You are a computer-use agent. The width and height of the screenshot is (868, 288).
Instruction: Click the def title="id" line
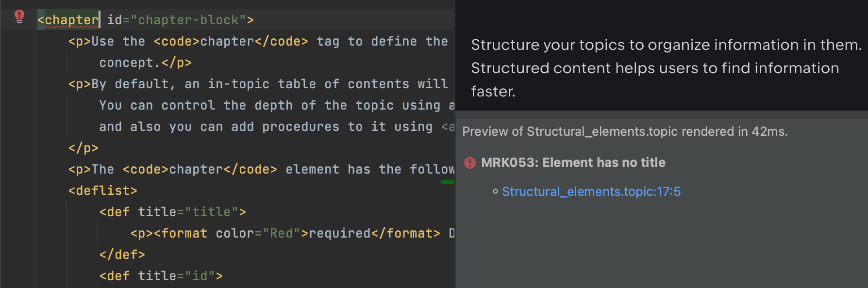coord(161,276)
